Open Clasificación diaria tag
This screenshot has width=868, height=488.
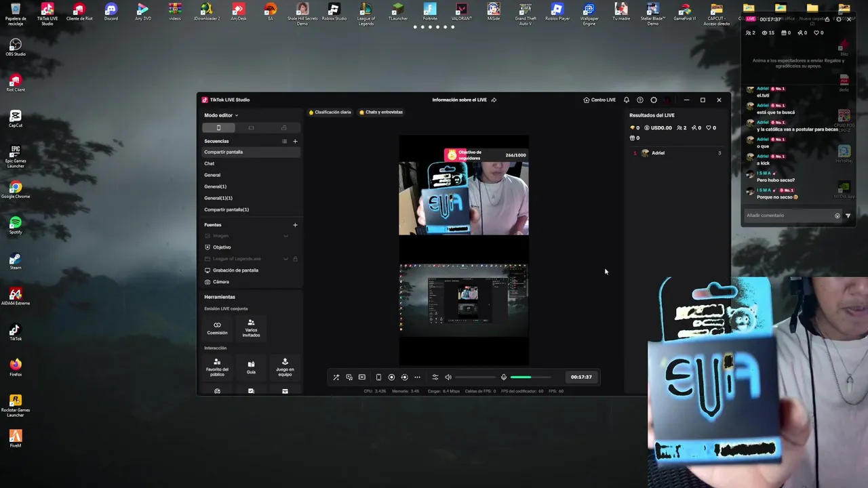pyautogui.click(x=330, y=112)
